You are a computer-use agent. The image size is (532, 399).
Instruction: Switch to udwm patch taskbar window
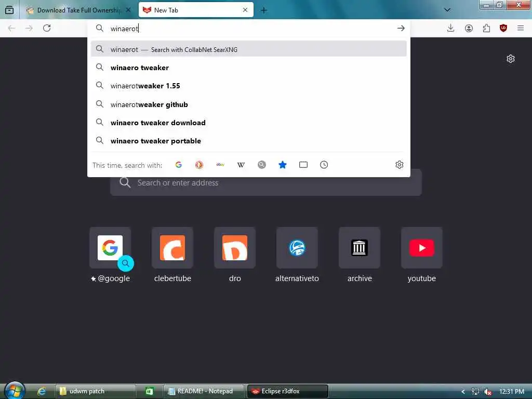tap(96, 391)
